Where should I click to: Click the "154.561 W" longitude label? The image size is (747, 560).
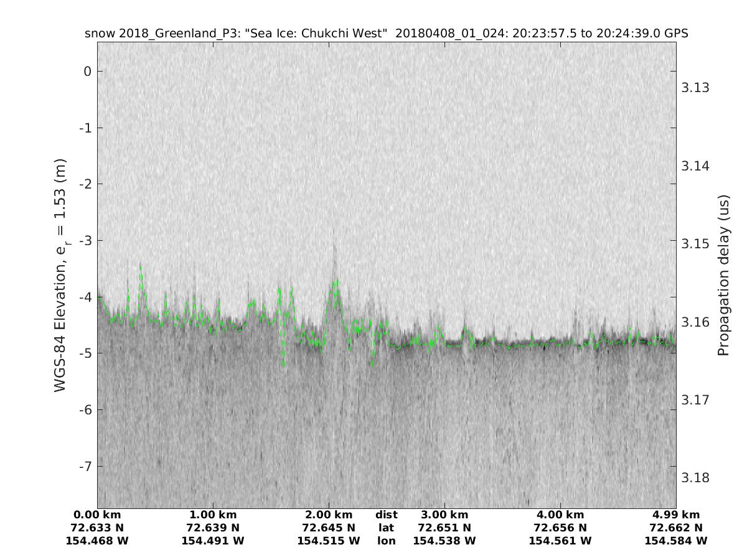(560, 541)
